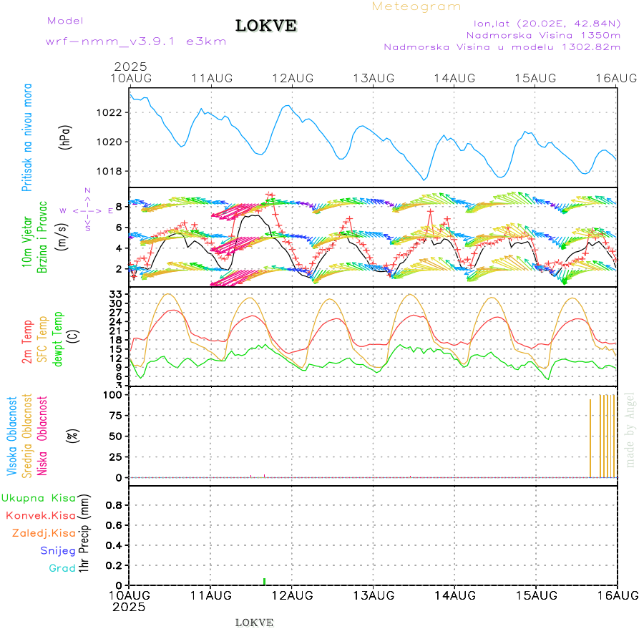The width and height of the screenshot is (644, 644).
Task: Click the Nadmorska Visina u modelu label
Action: point(502,47)
